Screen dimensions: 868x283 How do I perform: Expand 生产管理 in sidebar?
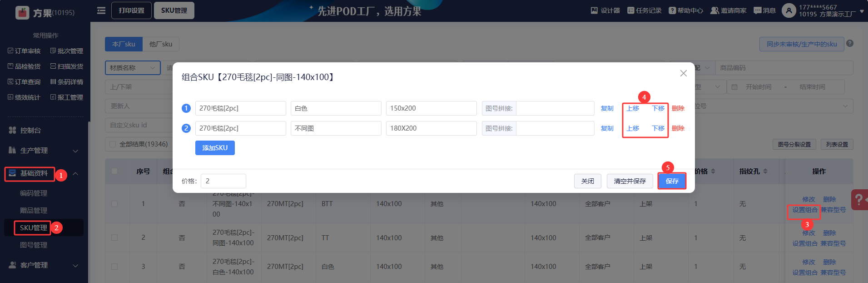coord(43,150)
